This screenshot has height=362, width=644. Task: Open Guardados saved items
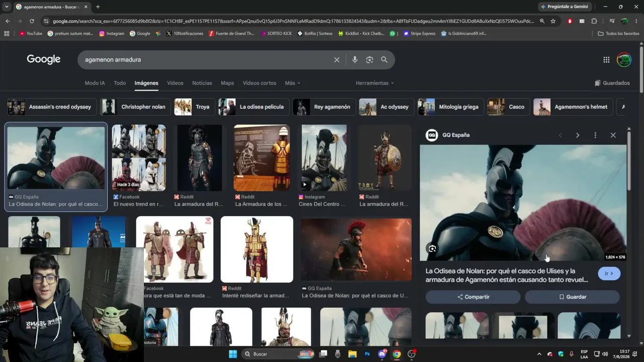[612, 83]
